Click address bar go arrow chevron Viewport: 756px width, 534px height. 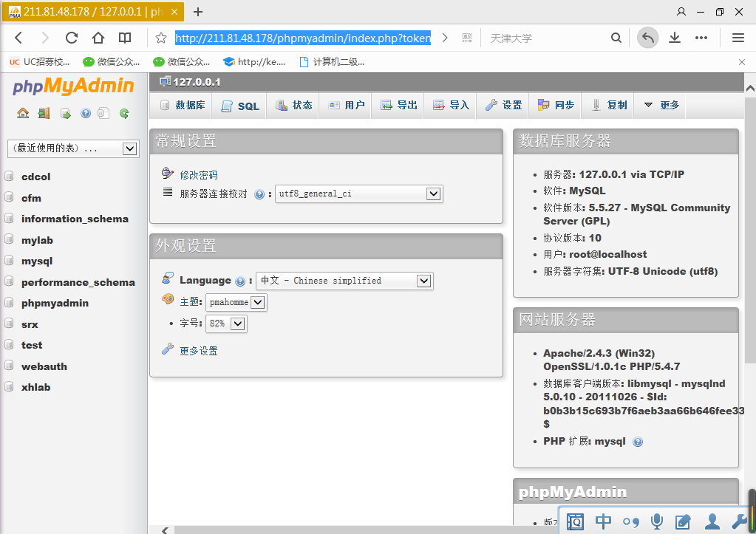[445, 38]
